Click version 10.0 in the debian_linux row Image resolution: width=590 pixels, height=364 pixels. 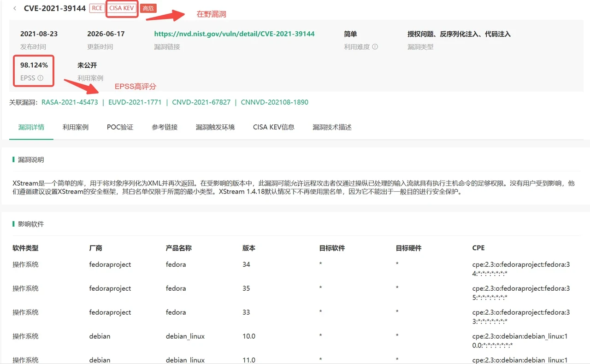click(x=249, y=336)
